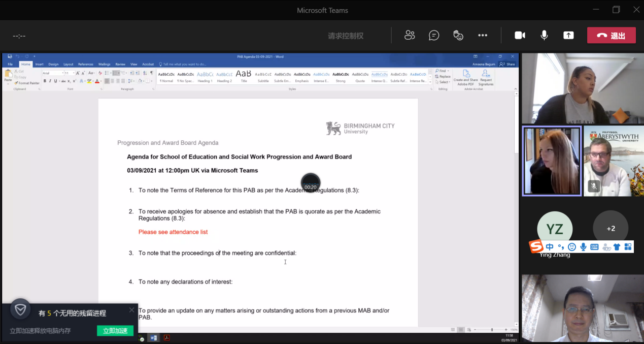Image resolution: width=644 pixels, height=344 pixels.
Task: Click the +2 more participants circle
Action: coord(611,229)
